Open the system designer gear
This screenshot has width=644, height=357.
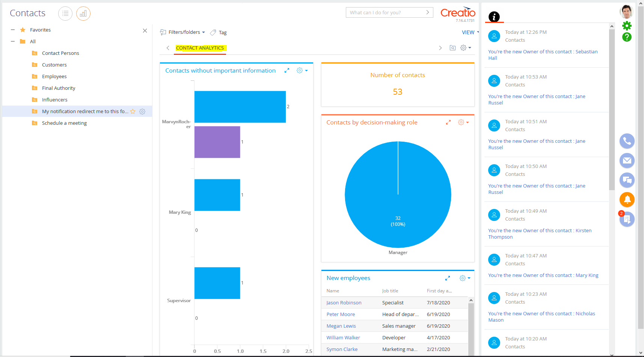tap(627, 26)
